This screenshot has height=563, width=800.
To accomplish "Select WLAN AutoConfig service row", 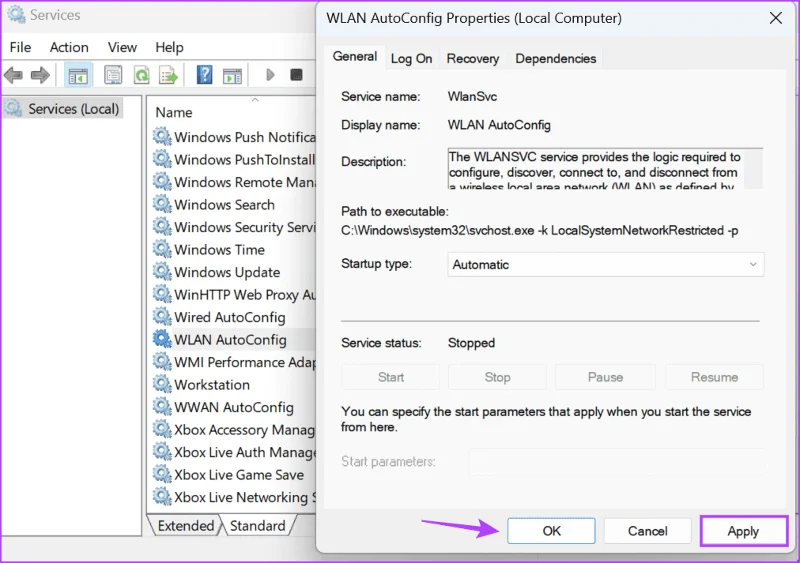I will [234, 339].
